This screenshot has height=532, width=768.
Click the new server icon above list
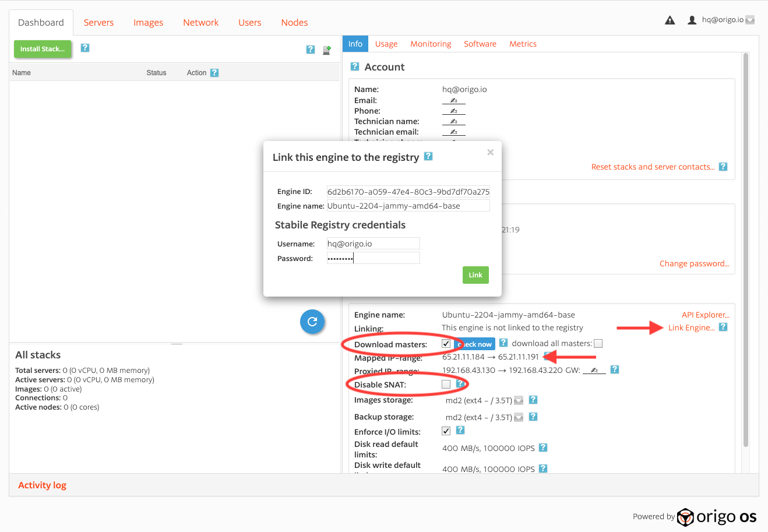tap(327, 50)
